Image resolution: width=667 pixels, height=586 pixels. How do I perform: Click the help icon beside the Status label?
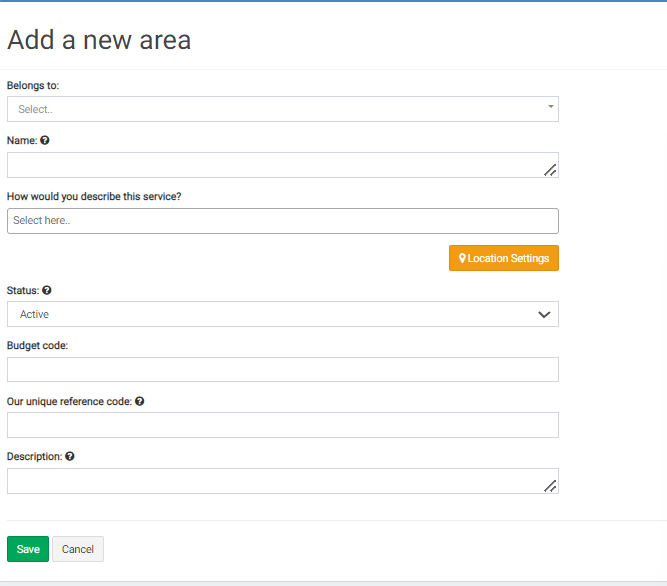(47, 290)
